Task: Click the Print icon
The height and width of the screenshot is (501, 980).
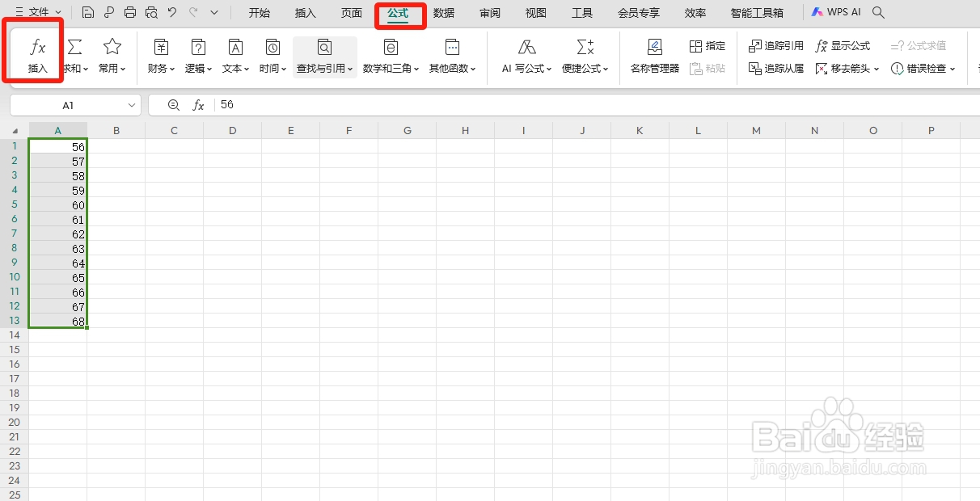Action: click(130, 12)
